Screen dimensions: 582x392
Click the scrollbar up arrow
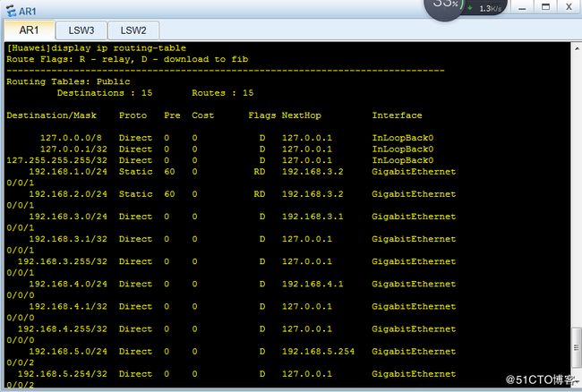(577, 48)
